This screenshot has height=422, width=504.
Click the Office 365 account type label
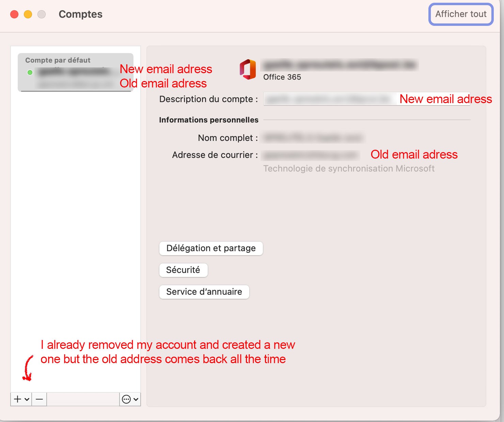coord(282,77)
